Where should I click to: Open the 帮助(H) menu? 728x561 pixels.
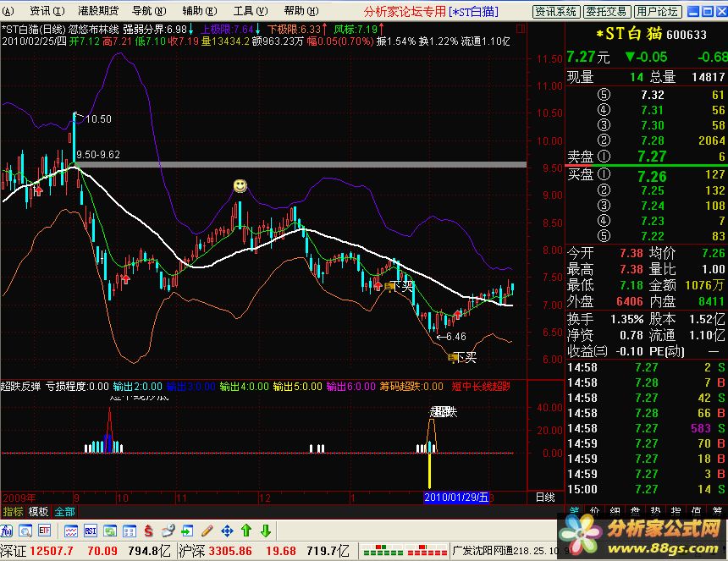tap(301, 11)
